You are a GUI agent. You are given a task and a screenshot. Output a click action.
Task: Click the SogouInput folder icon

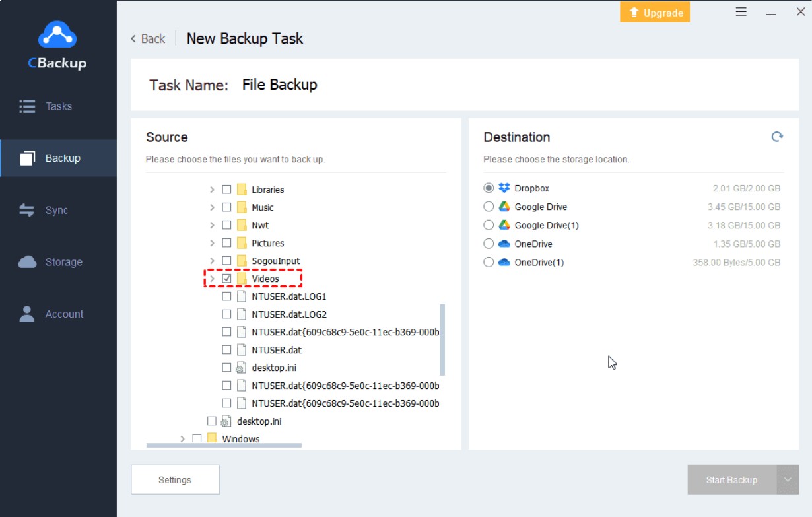(242, 261)
